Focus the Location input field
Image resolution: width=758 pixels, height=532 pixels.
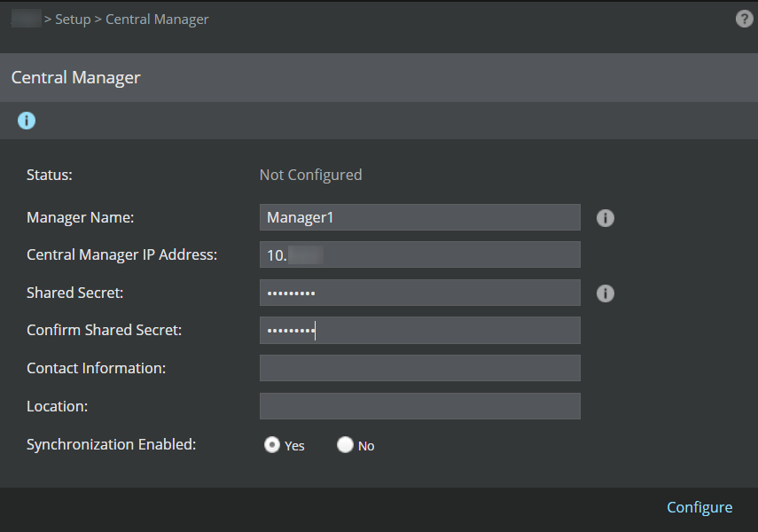pyautogui.click(x=420, y=406)
